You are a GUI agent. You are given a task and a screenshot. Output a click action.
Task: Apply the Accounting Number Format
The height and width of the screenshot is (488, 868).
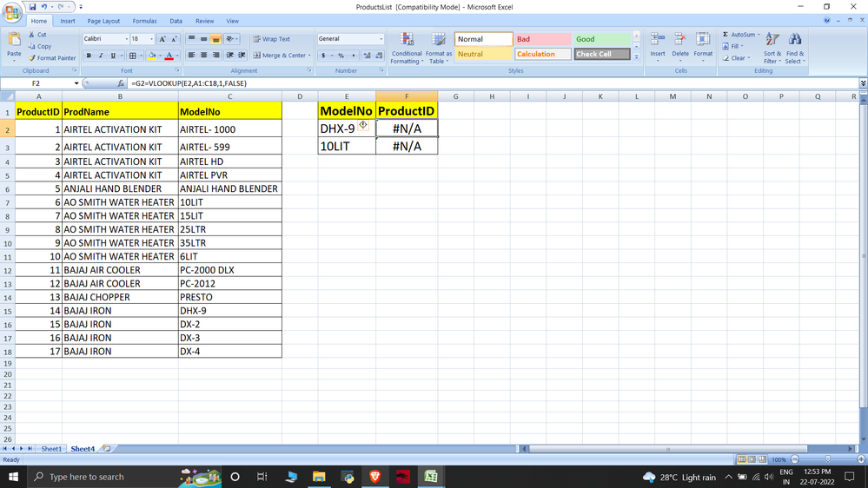pyautogui.click(x=323, y=56)
